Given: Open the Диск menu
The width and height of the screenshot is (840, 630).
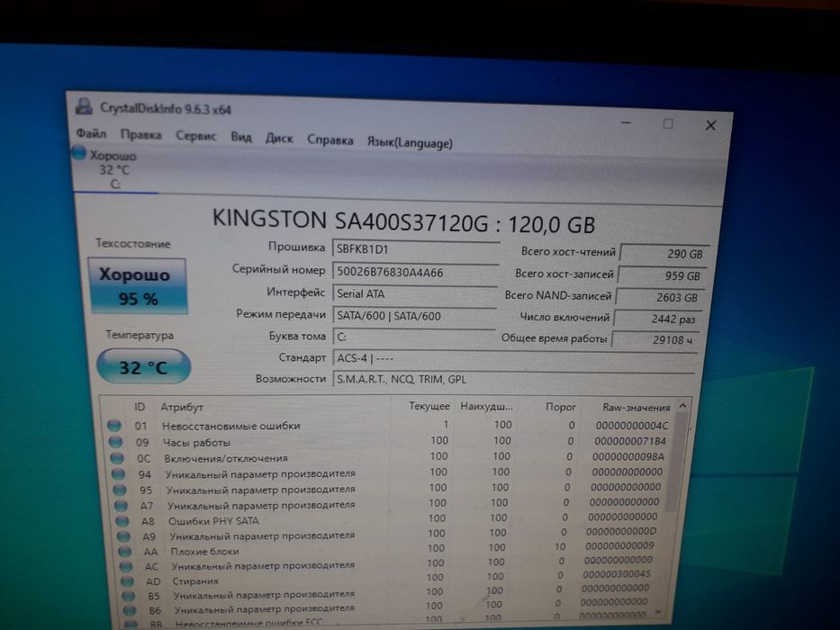Looking at the screenshot, I should [x=279, y=139].
